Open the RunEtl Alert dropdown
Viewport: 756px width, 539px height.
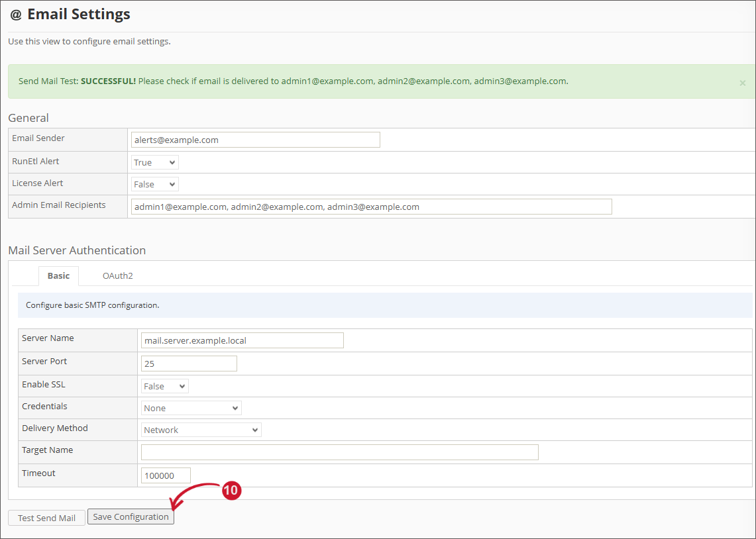[155, 162]
